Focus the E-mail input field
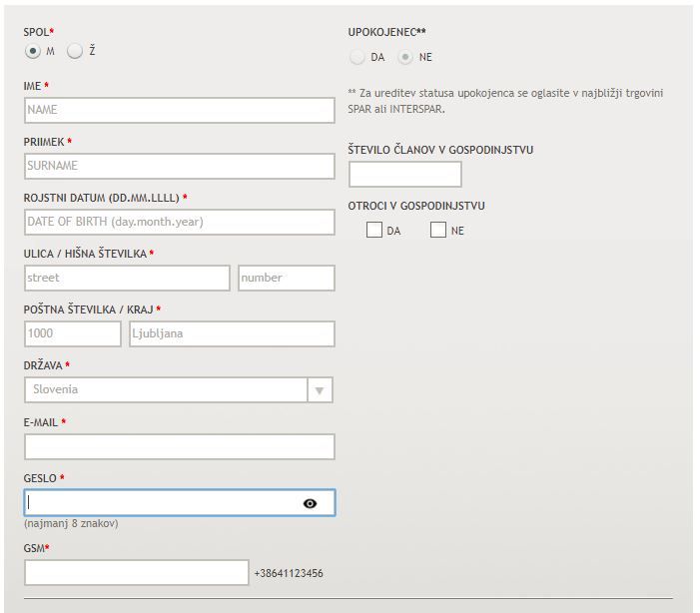 tap(179, 446)
